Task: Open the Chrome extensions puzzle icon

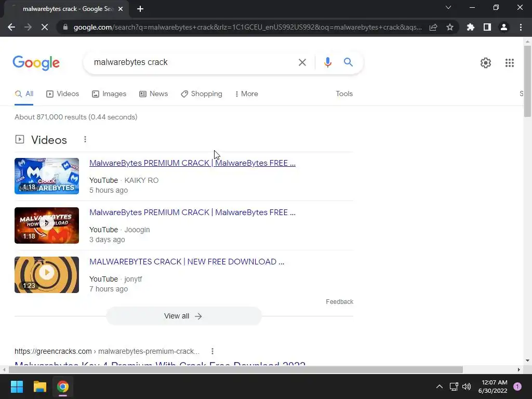Action: pyautogui.click(x=471, y=27)
